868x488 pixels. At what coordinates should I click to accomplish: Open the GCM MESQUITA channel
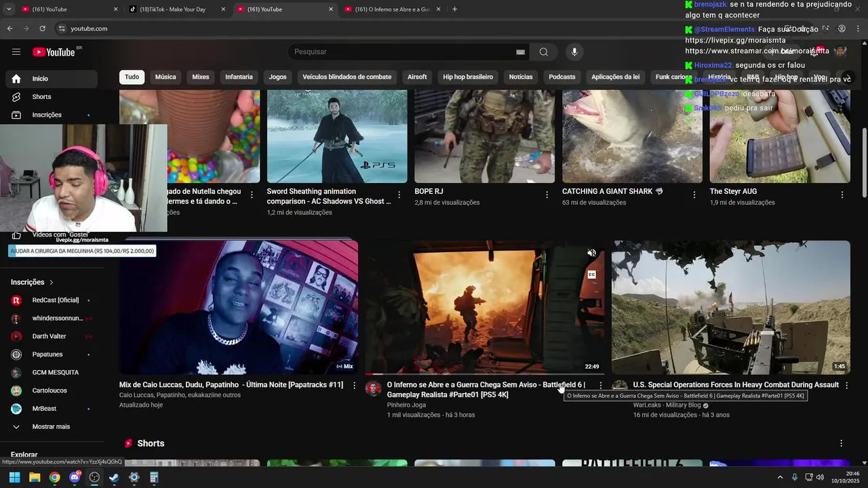click(x=52, y=372)
